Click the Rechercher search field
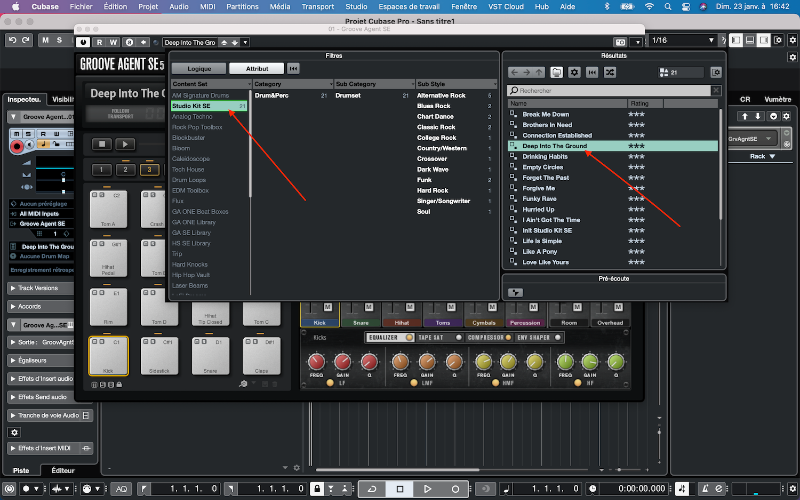Image resolution: width=800 pixels, height=500 pixels. (609, 90)
